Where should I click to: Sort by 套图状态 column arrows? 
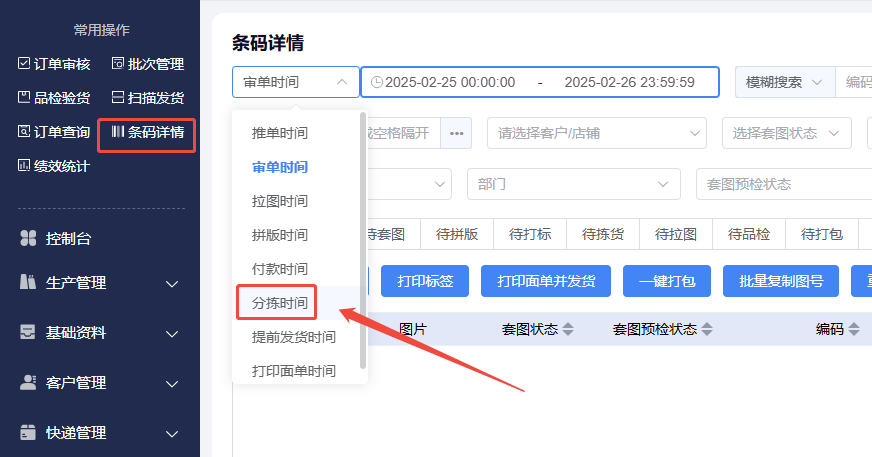click(568, 329)
